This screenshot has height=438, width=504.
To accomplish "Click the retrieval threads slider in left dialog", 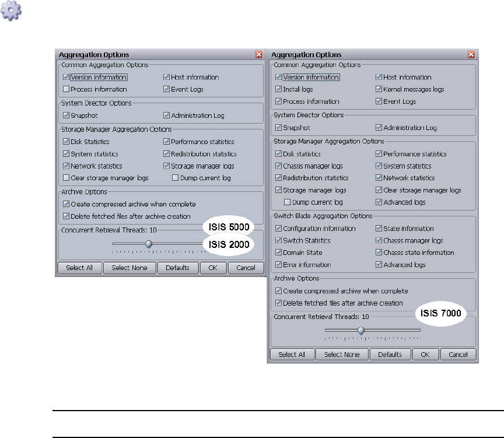I will click(x=149, y=244).
